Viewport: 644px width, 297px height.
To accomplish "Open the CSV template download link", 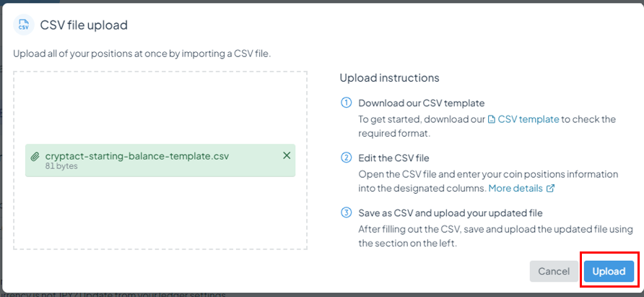I will click(x=528, y=119).
